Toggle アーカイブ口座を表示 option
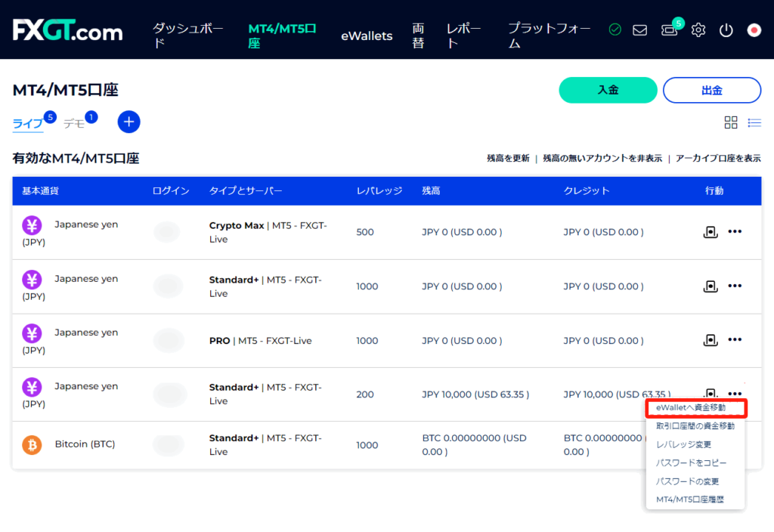The width and height of the screenshot is (774, 532). [718, 159]
